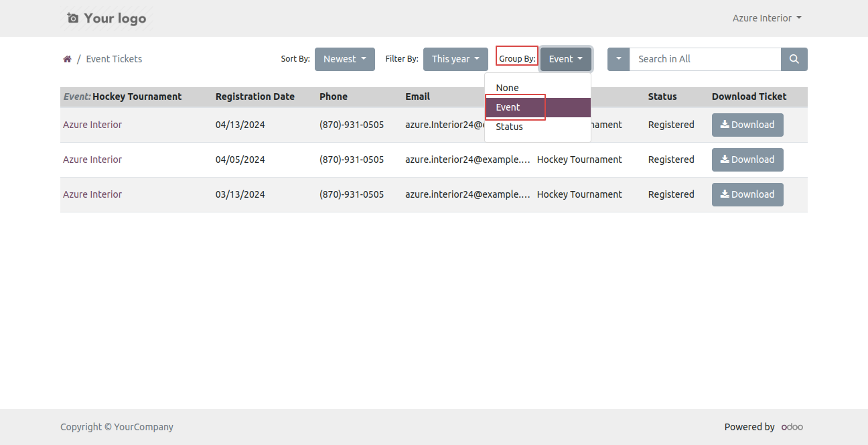Click phone number in 03/13/2024 row
This screenshot has width=868, height=445.
352,194
